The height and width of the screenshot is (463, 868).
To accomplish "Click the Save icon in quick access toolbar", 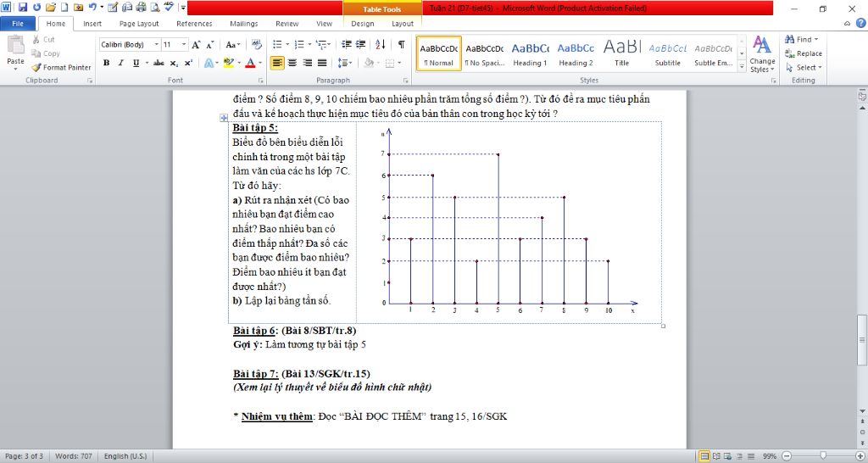I will pyautogui.click(x=23, y=8).
